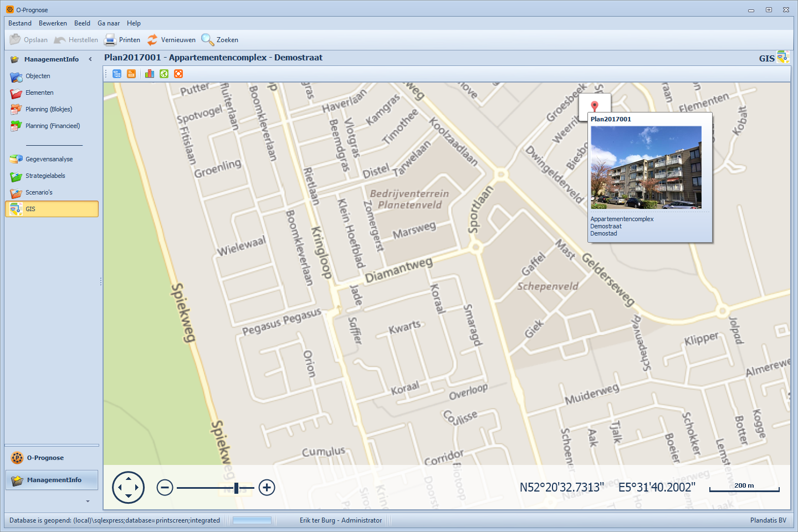798x532 pixels.
Task: Zoom in with the plus button
Action: coord(267,488)
